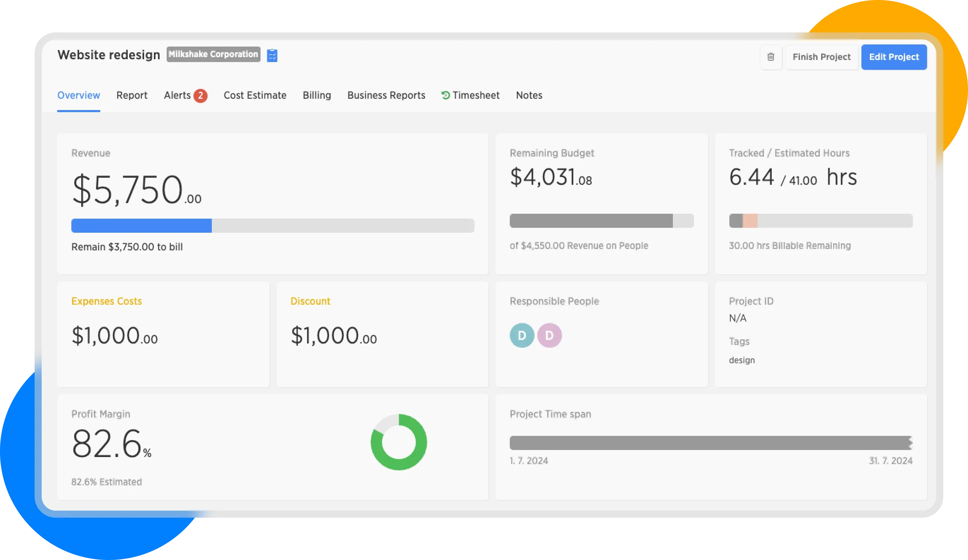Click the red Alerts count badge
968x560 pixels.
tap(200, 96)
